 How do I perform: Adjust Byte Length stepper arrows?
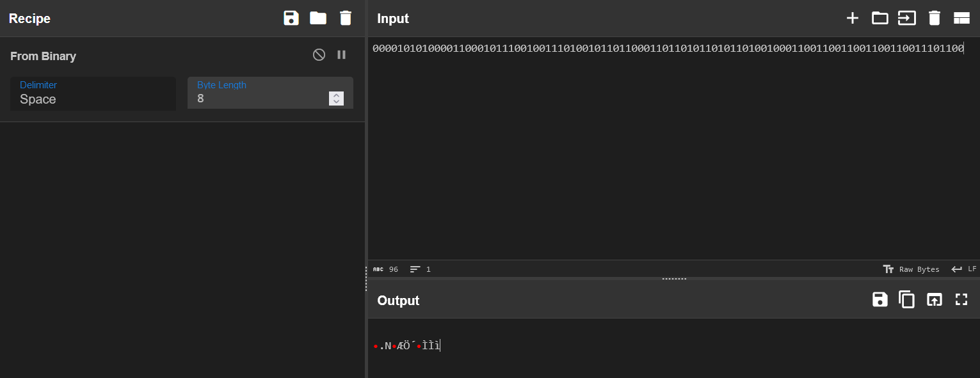tap(336, 98)
